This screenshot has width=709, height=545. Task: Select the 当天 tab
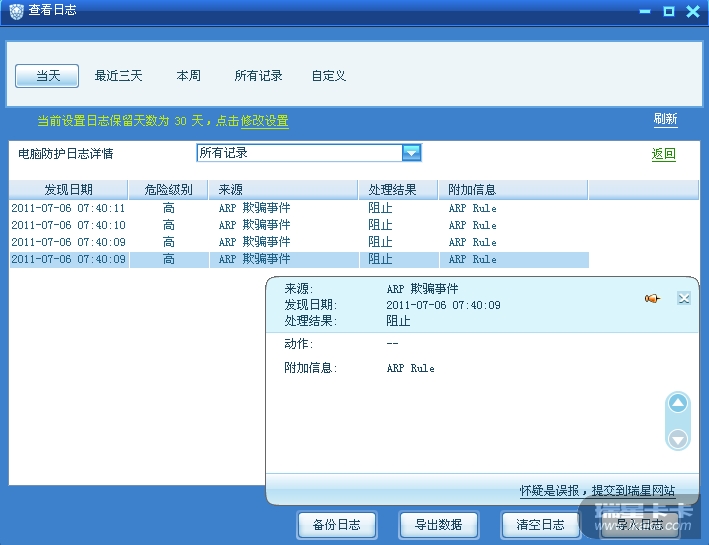coord(49,76)
